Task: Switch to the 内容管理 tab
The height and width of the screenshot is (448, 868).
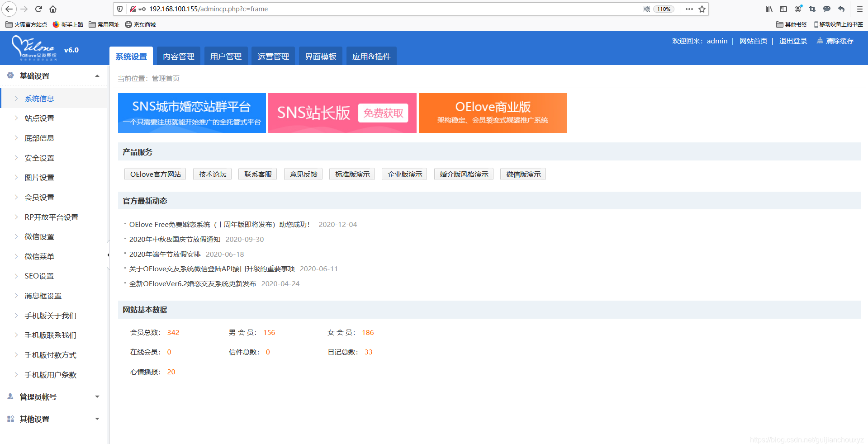Action: tap(179, 56)
